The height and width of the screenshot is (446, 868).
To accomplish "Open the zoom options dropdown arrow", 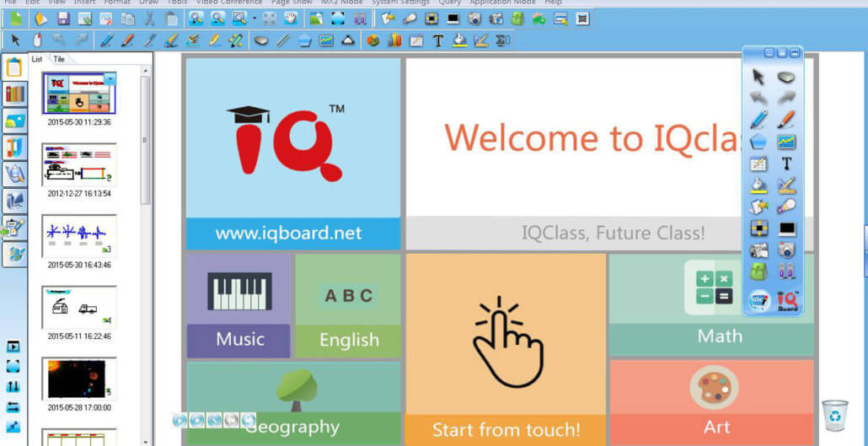I will point(255,19).
